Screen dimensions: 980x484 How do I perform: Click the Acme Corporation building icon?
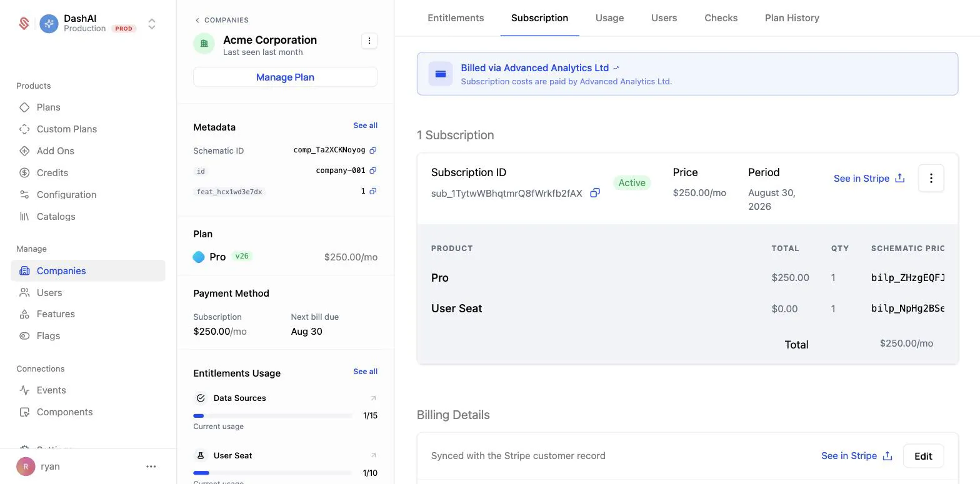coord(204,44)
